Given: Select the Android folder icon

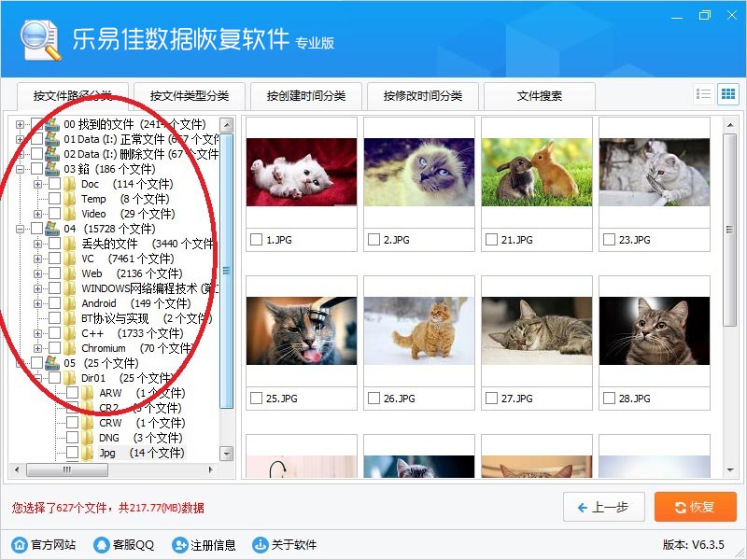Looking at the screenshot, I should (71, 303).
